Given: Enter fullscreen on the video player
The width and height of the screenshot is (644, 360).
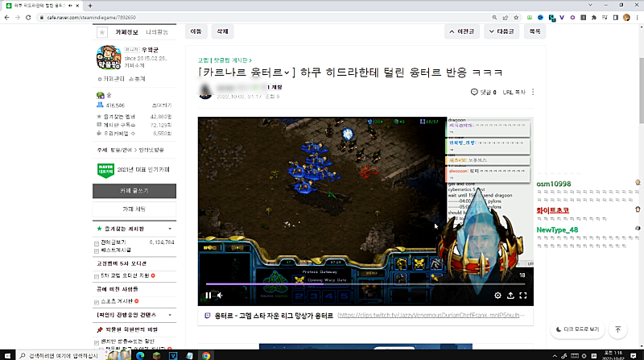Looking at the screenshot, I should pos(523,296).
